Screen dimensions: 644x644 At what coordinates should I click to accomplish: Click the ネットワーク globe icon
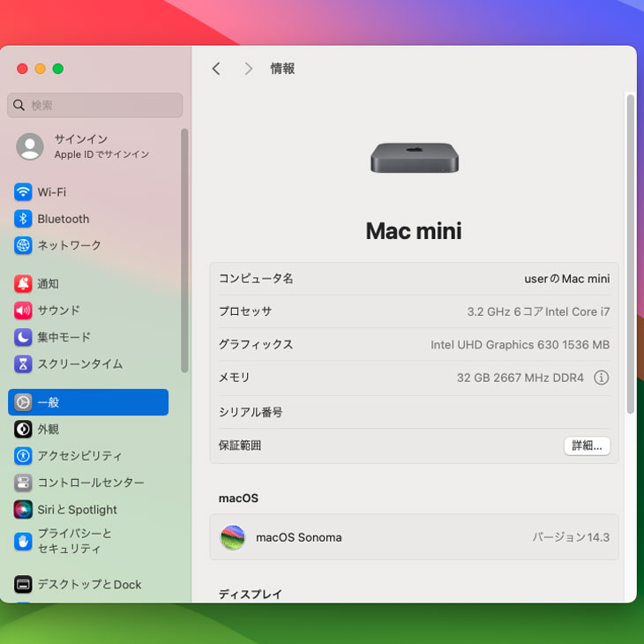click(x=23, y=245)
